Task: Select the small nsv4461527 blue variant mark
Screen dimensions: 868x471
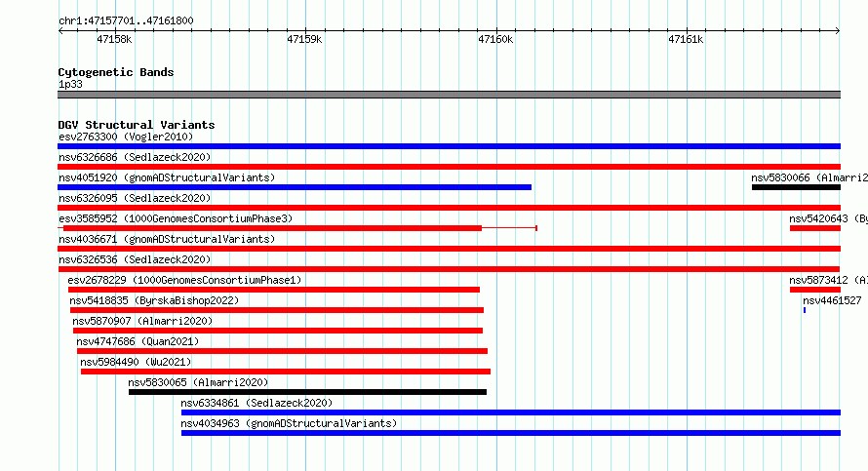Action: tap(805, 310)
